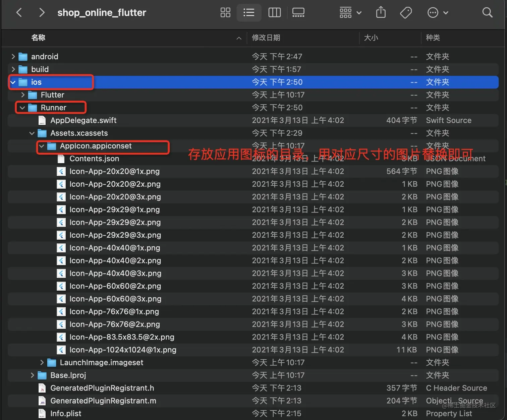This screenshot has height=420, width=507.
Task: Select the Icon-App-1024x1024@1x.png file icon
Action: click(x=61, y=350)
